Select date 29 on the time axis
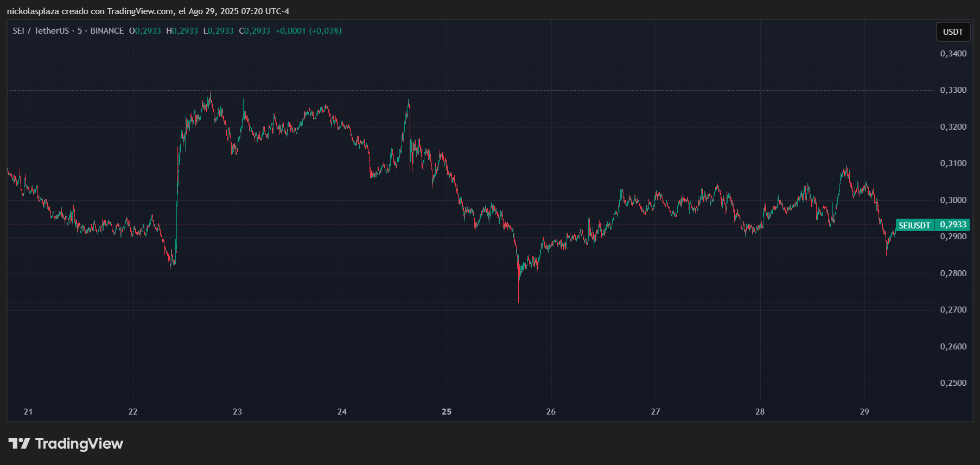The height and width of the screenshot is (465, 980). click(864, 412)
